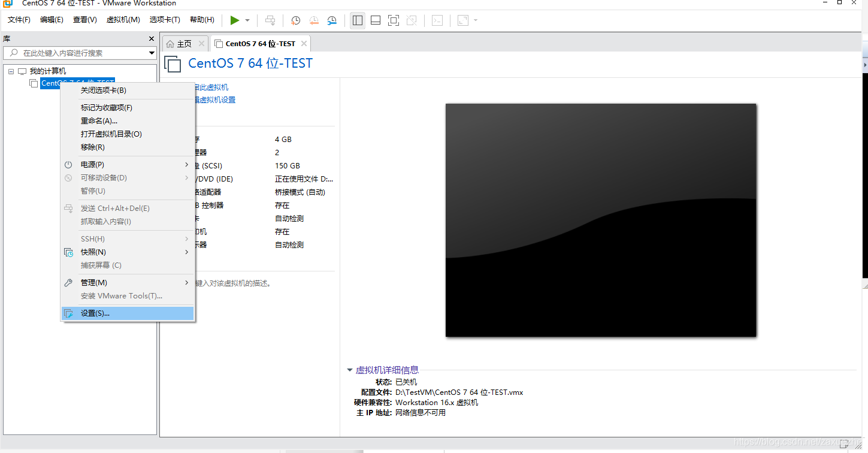Click the Unity mode icon
Screen dimensions: 868x453
(x=412, y=20)
